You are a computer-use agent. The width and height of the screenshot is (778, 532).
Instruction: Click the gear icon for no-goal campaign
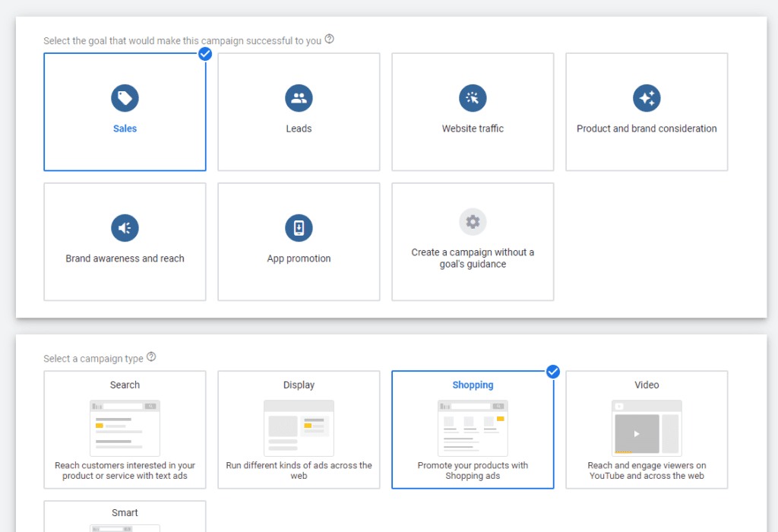click(x=473, y=222)
